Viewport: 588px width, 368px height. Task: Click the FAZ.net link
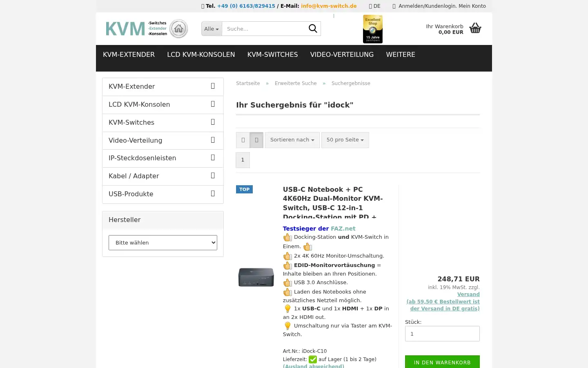343,229
